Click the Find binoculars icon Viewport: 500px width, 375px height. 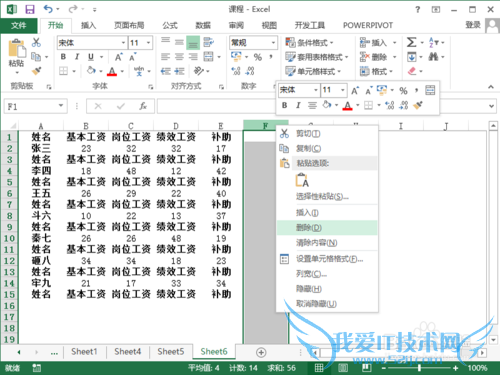433,57
